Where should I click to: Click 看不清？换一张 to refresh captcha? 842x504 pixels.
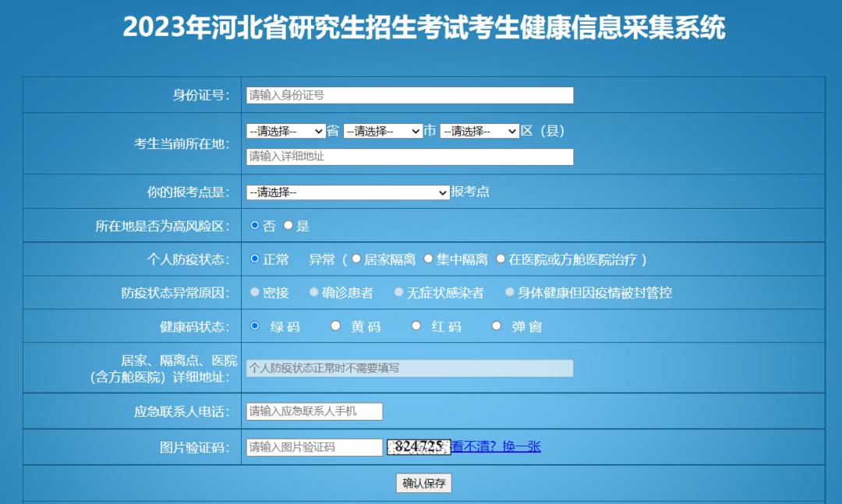click(x=496, y=446)
